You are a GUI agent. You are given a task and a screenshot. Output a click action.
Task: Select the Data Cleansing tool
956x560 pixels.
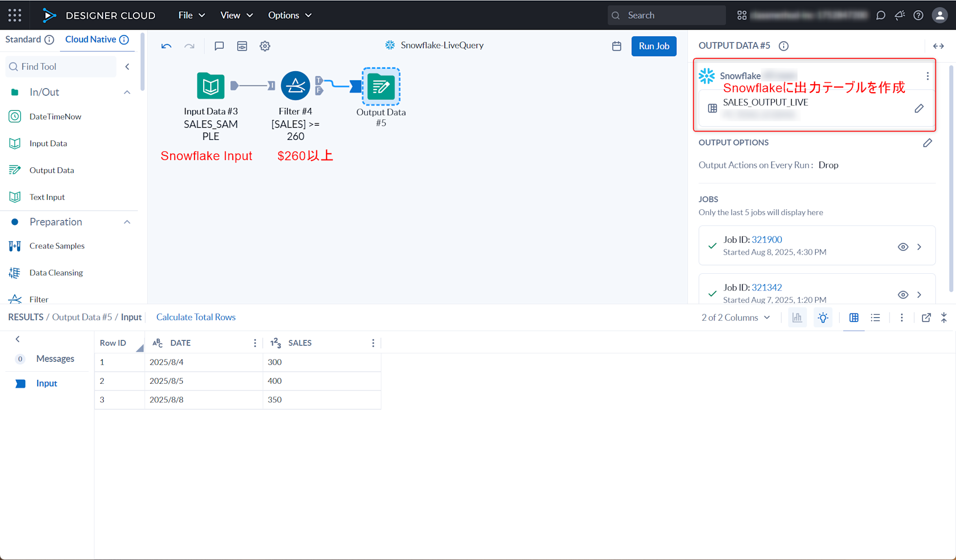click(46, 273)
